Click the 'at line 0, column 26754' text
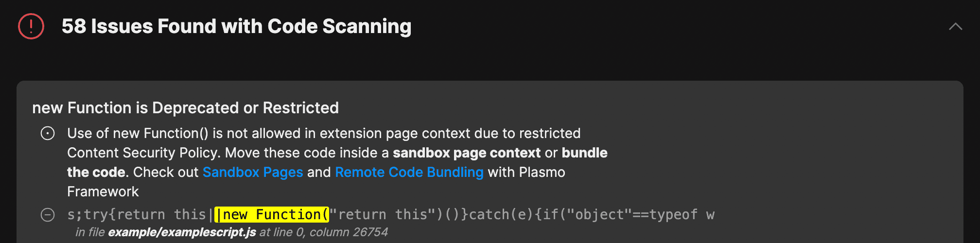This screenshot has height=243, width=980. click(324, 232)
